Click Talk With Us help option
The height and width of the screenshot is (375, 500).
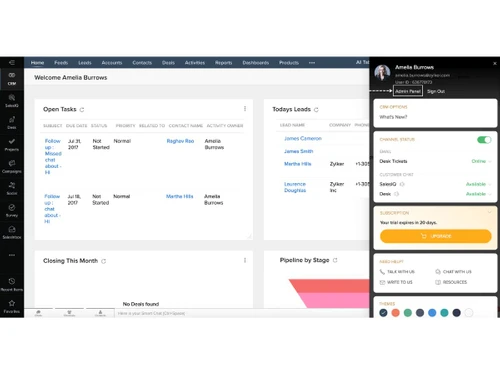[397, 272]
